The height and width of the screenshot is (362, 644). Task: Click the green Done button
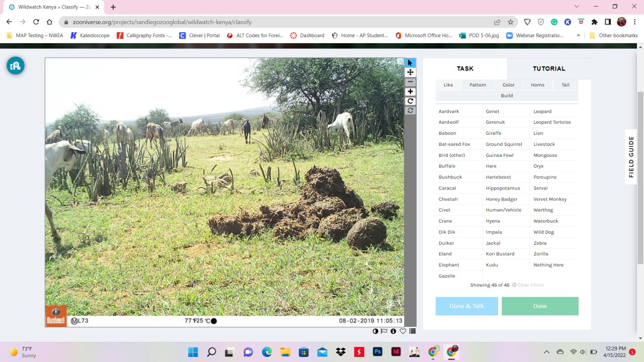coord(540,306)
